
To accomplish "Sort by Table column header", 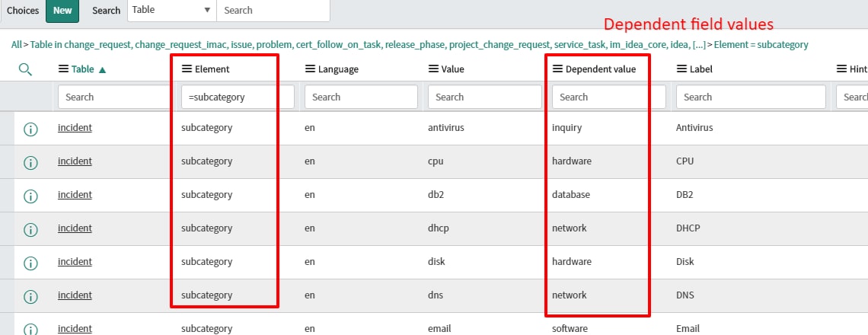I will tap(82, 69).
